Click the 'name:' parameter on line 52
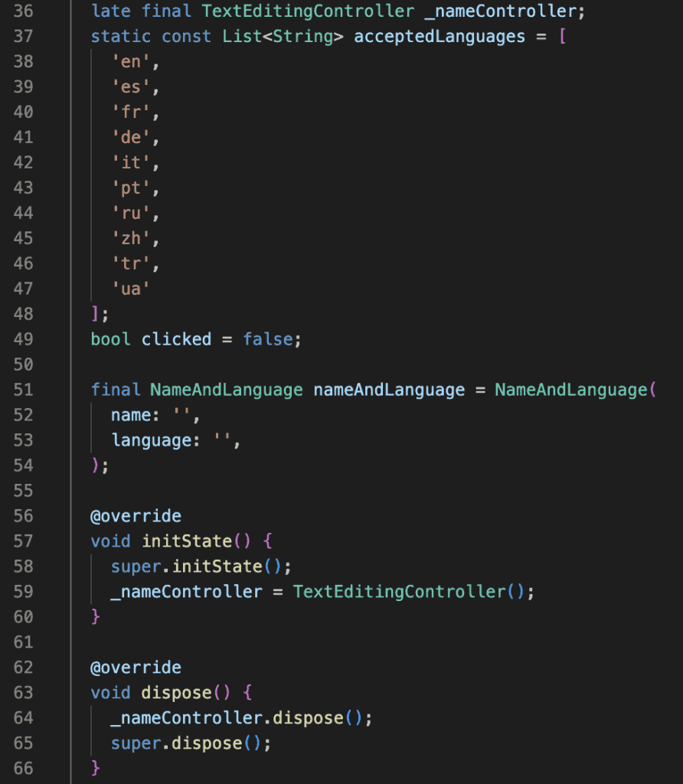Viewport: 683px width, 784px height. tap(135, 415)
